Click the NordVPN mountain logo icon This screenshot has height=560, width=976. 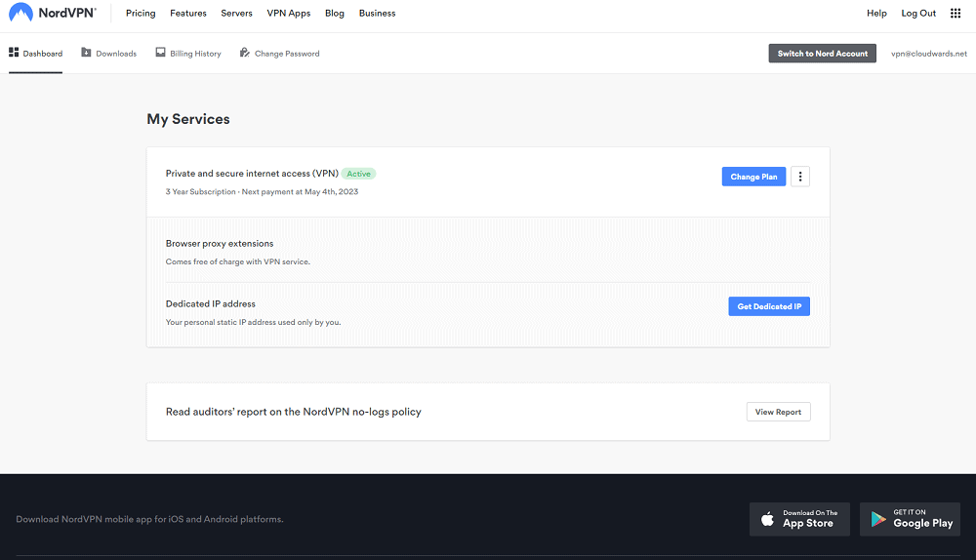coord(20,13)
